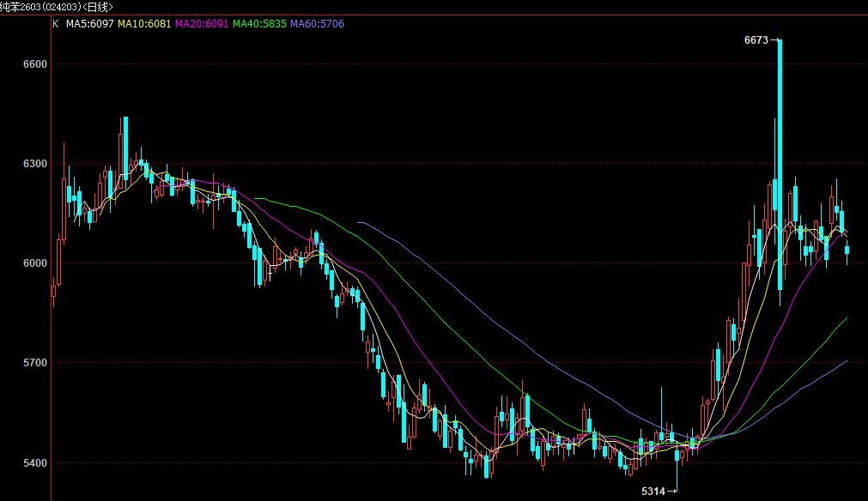This screenshot has height=501, width=868.
Task: Click the 6673 high price marker
Action: (x=757, y=40)
